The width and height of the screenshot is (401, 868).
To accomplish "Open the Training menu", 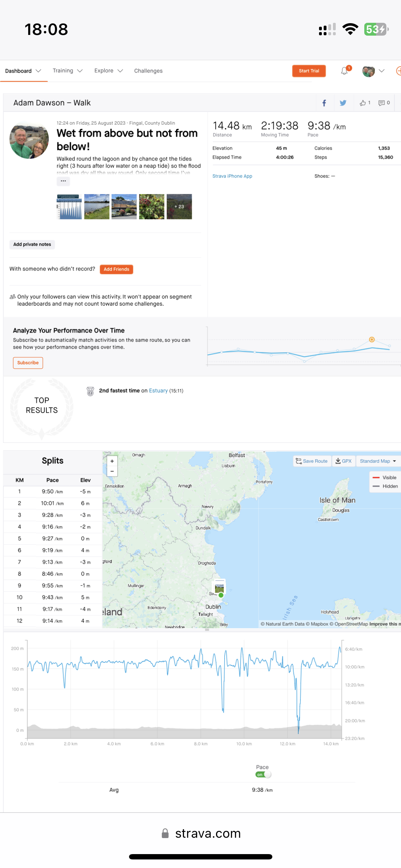I will pyautogui.click(x=67, y=71).
